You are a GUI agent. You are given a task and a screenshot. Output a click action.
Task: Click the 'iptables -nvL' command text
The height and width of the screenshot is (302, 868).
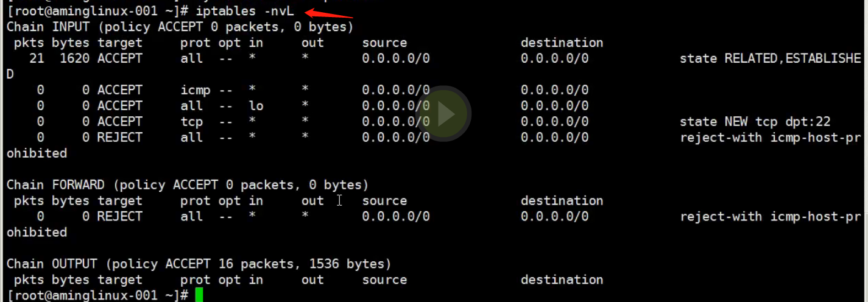click(x=245, y=12)
